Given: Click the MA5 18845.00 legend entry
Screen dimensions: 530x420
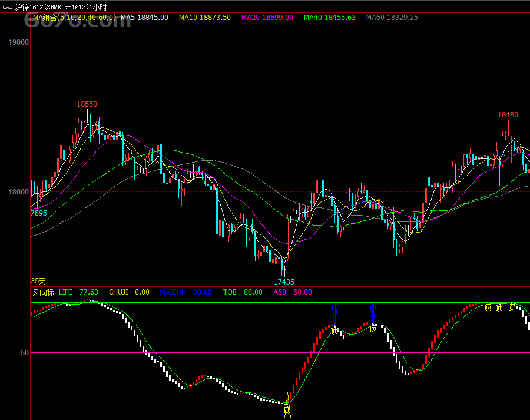Looking at the screenshot, I should coord(144,18).
